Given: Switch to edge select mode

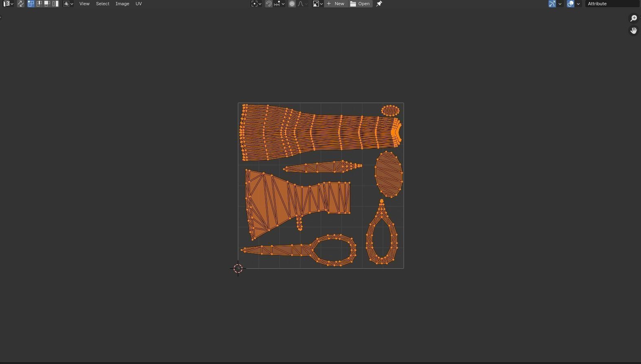Looking at the screenshot, I should tap(39, 4).
